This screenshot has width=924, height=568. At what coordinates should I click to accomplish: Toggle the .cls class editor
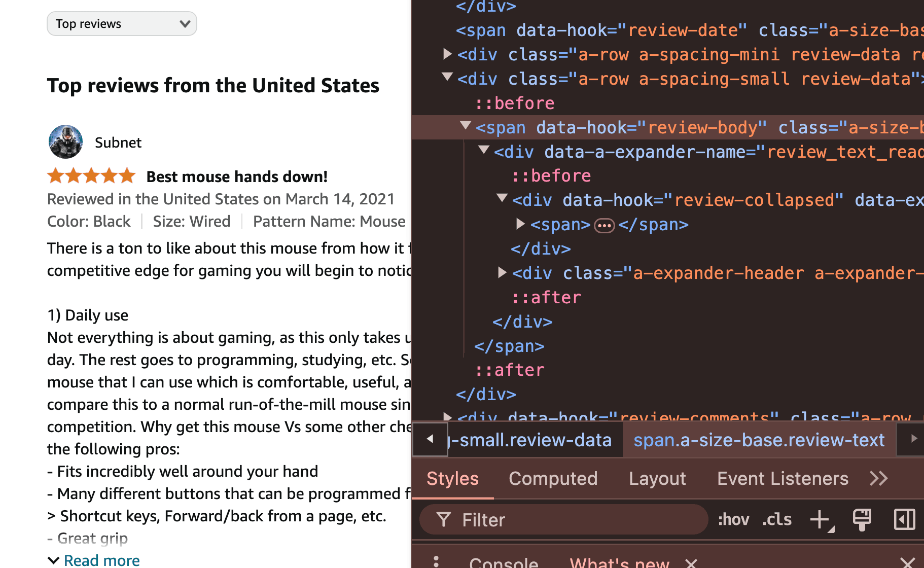tap(777, 519)
